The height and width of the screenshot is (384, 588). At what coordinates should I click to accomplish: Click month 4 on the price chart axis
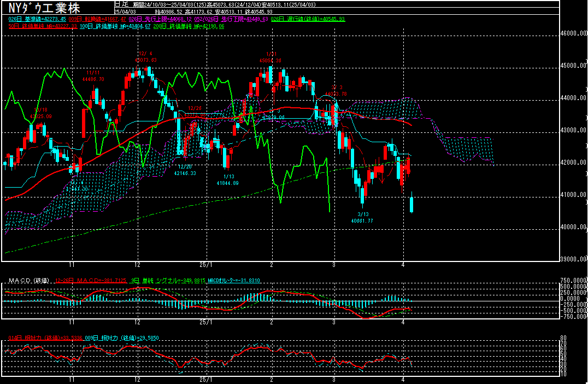(403, 265)
